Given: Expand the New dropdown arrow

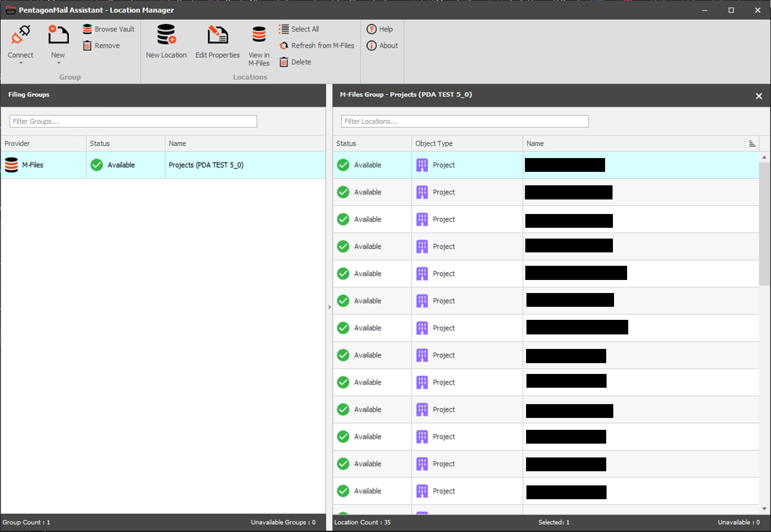Looking at the screenshot, I should (59, 63).
